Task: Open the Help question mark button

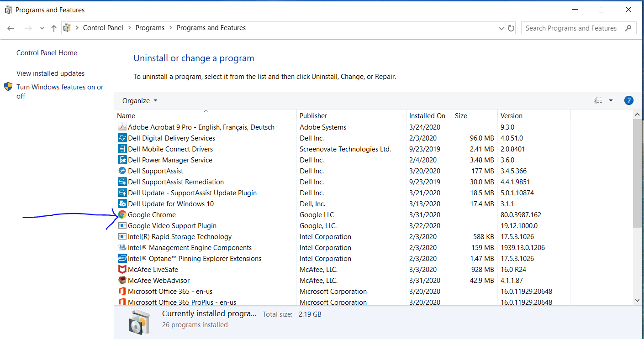Action: 628,101
